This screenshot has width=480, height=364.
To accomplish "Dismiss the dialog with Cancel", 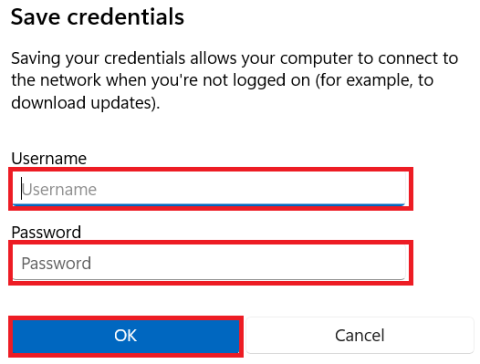I will click(x=360, y=335).
